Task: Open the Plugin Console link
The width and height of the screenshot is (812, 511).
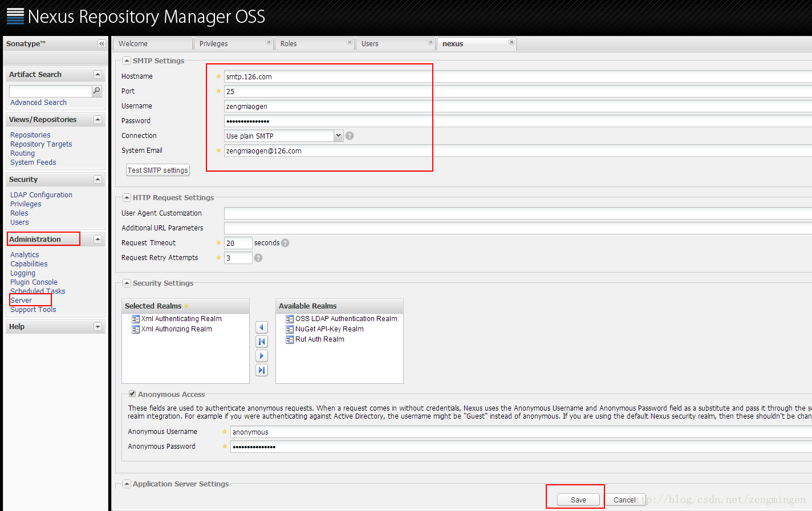Action: click(x=34, y=282)
